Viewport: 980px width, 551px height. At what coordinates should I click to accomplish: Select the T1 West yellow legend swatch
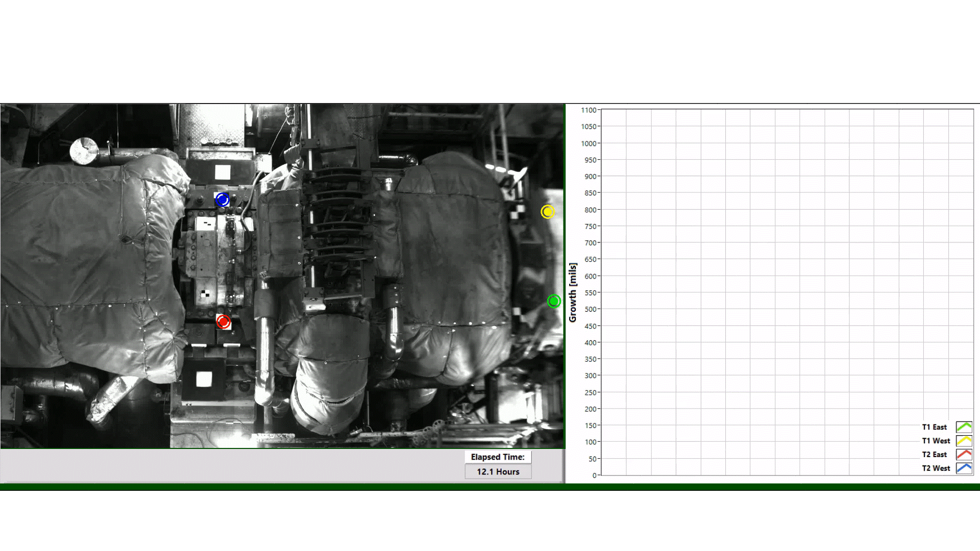(964, 441)
